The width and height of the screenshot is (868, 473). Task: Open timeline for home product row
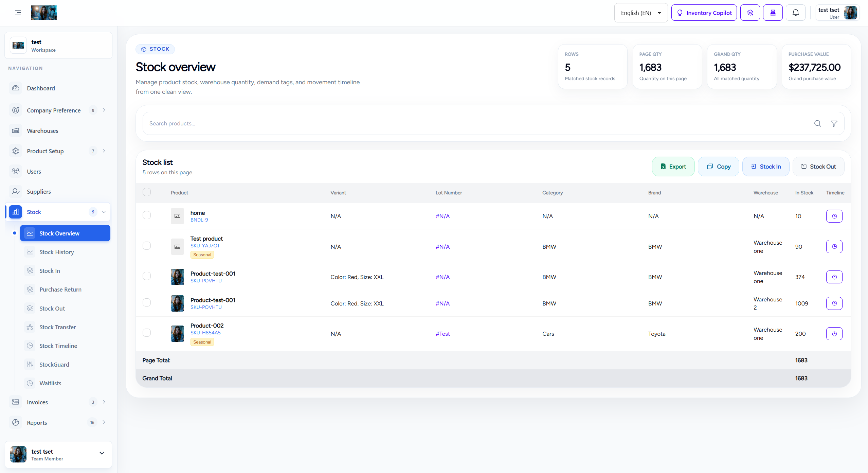(834, 216)
